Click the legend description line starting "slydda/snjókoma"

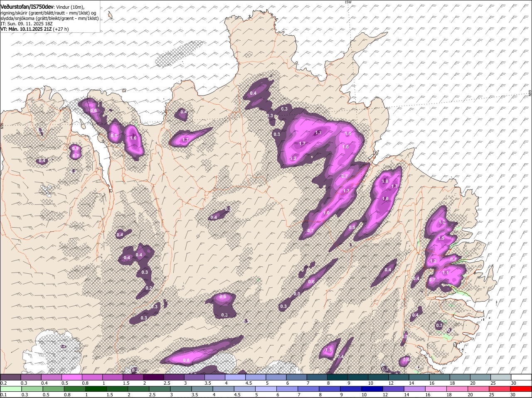click(x=49, y=18)
